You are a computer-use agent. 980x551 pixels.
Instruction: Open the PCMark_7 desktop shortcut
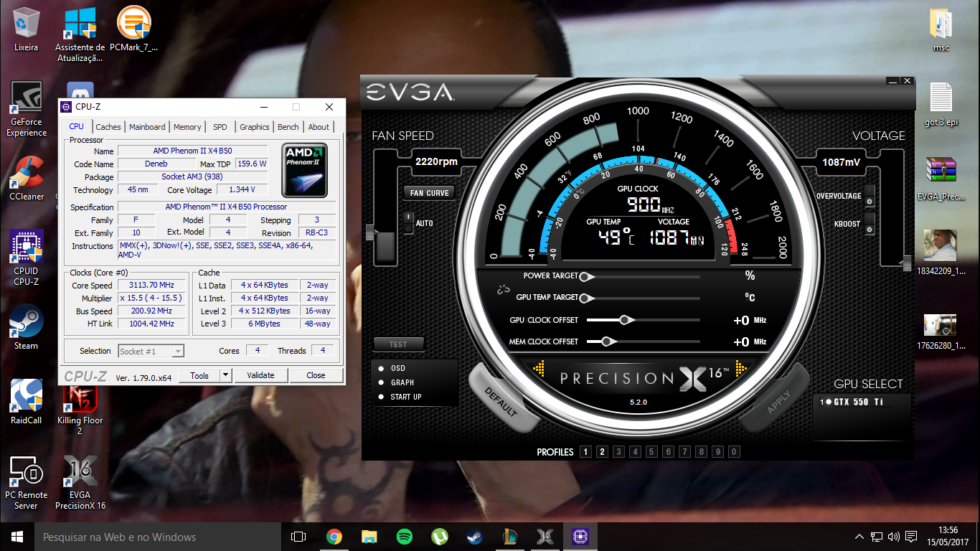coord(133,30)
